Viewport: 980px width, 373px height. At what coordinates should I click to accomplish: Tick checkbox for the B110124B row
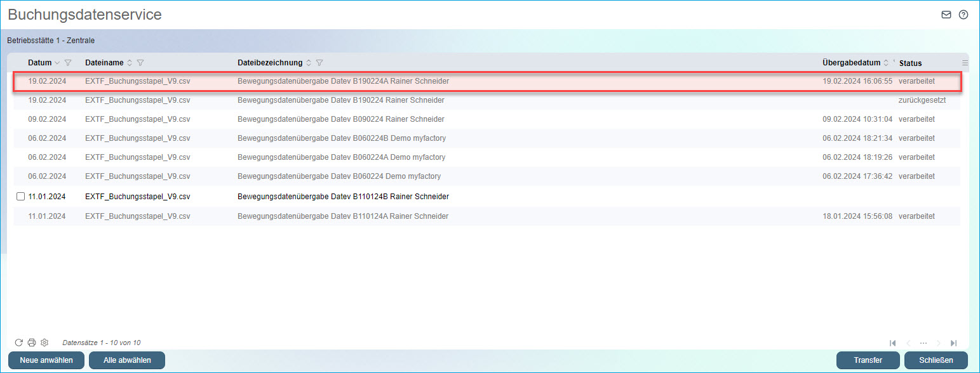click(20, 197)
